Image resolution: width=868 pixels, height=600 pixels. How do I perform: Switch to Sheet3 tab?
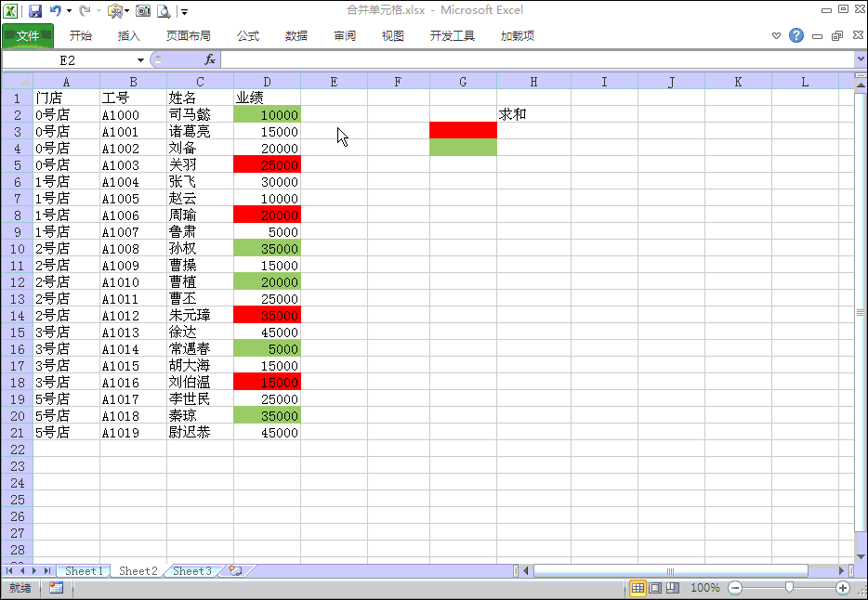pyautogui.click(x=192, y=570)
